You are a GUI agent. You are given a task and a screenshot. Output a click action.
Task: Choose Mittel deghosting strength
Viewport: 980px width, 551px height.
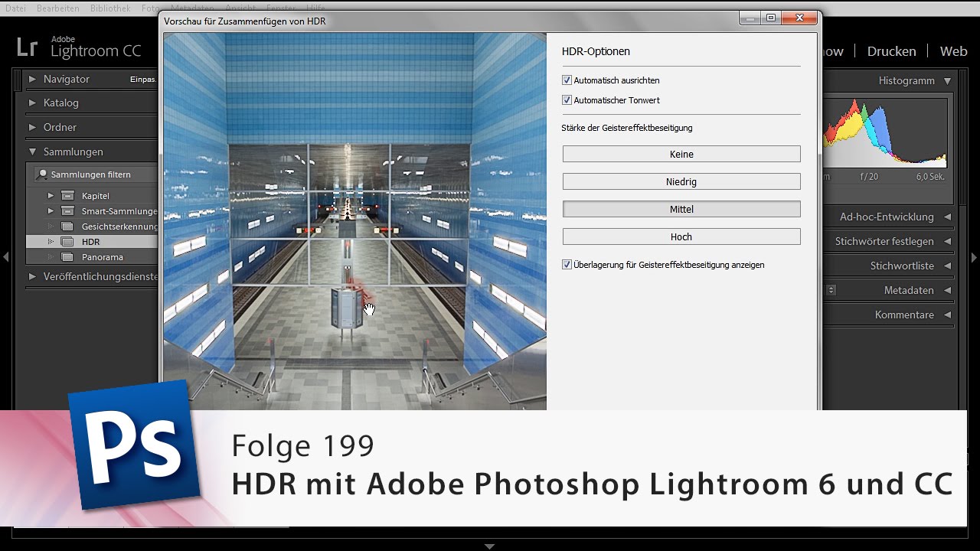[x=681, y=209]
